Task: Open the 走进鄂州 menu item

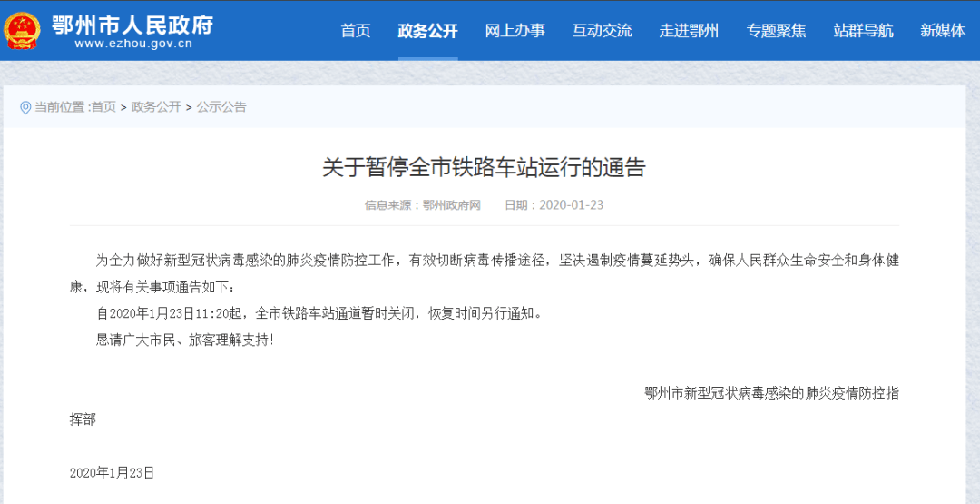Action: pos(689,31)
